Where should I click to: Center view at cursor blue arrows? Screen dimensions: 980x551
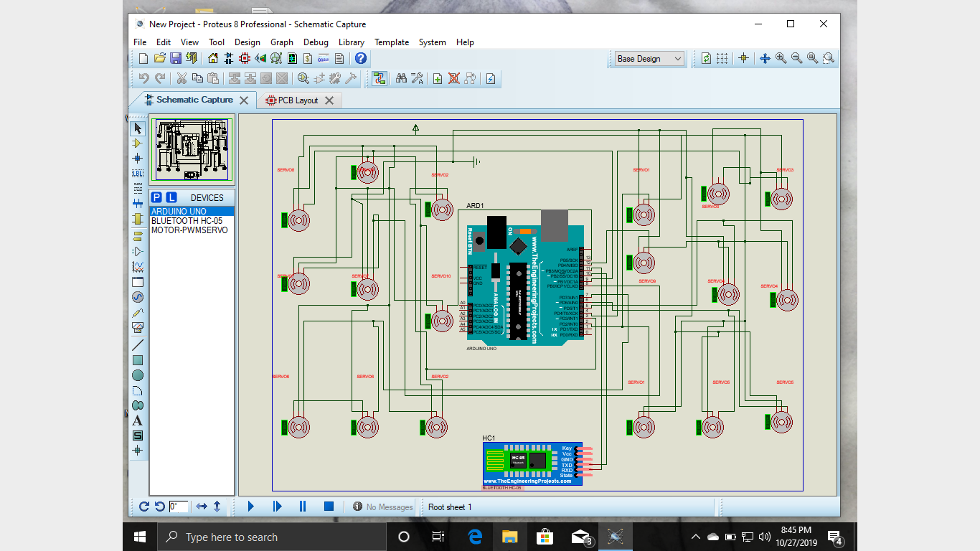[x=765, y=58]
